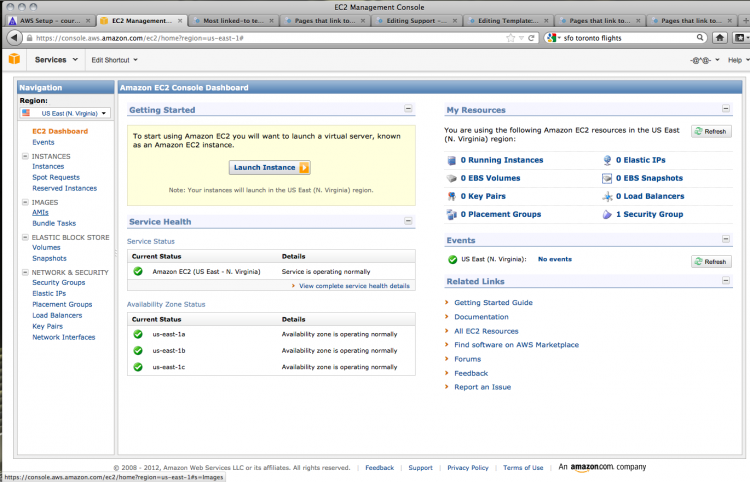
Task: Click the 0 Running Instances link
Action: (502, 160)
